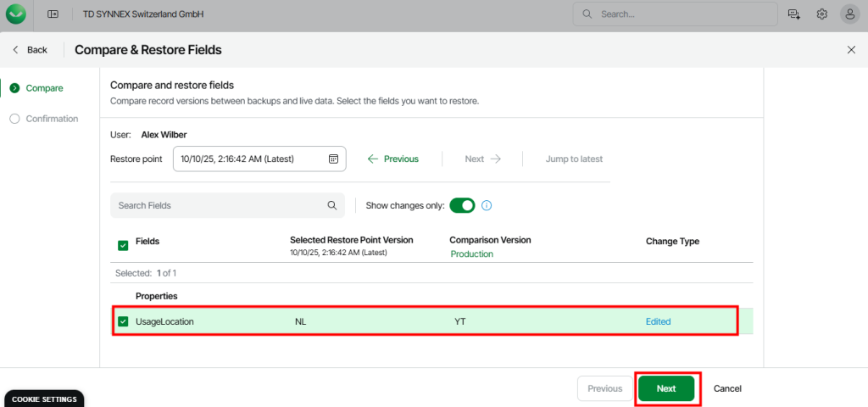Select the Confirmation step in sidebar
The height and width of the screenshot is (407, 868).
pos(52,119)
